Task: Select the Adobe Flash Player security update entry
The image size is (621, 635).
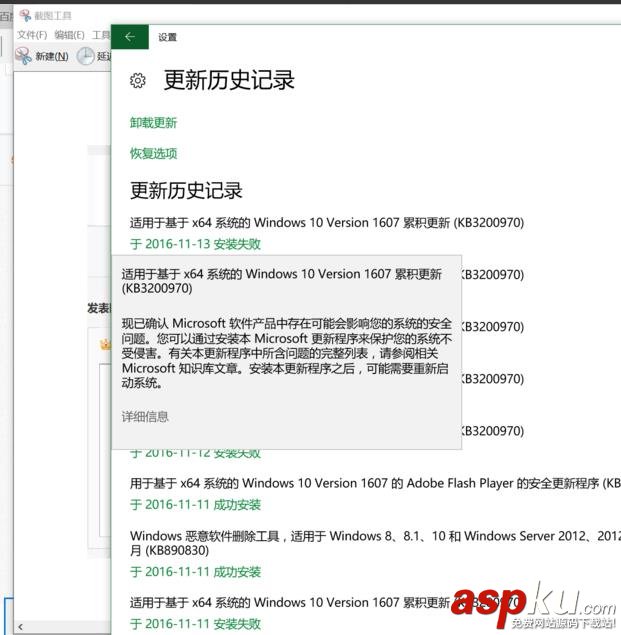Action: coord(375,483)
